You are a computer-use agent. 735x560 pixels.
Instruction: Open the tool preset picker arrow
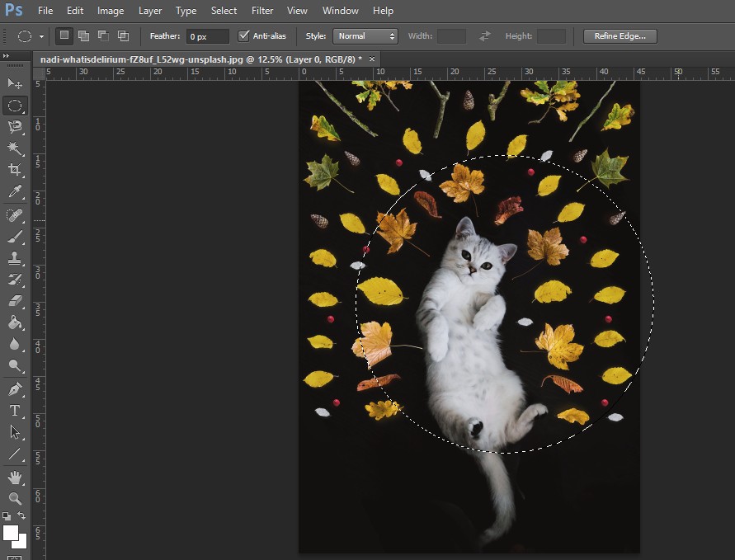(42, 36)
